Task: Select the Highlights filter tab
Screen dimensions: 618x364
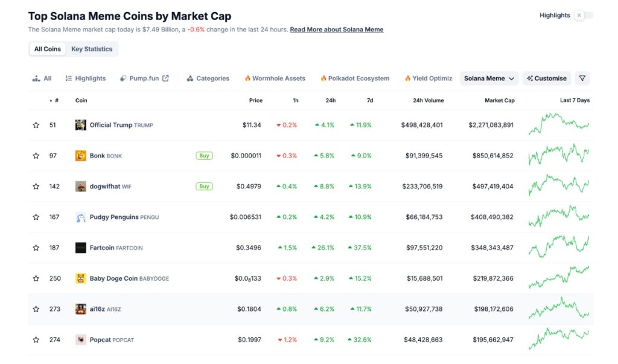Action: (x=86, y=78)
